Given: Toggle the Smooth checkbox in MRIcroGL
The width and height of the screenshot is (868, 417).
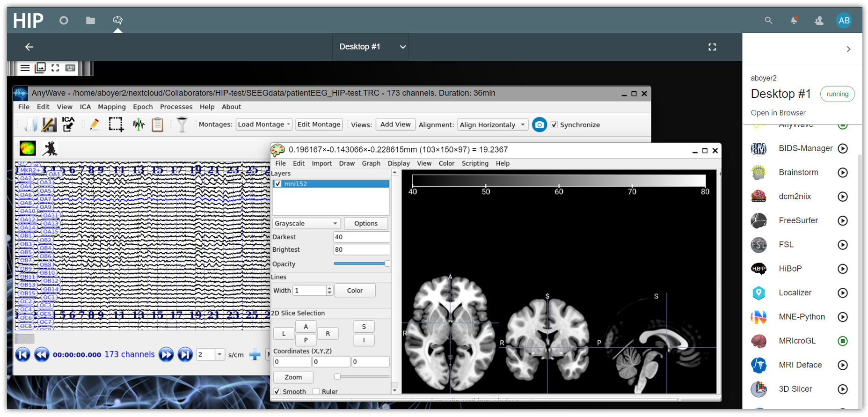Looking at the screenshot, I should coord(277,391).
